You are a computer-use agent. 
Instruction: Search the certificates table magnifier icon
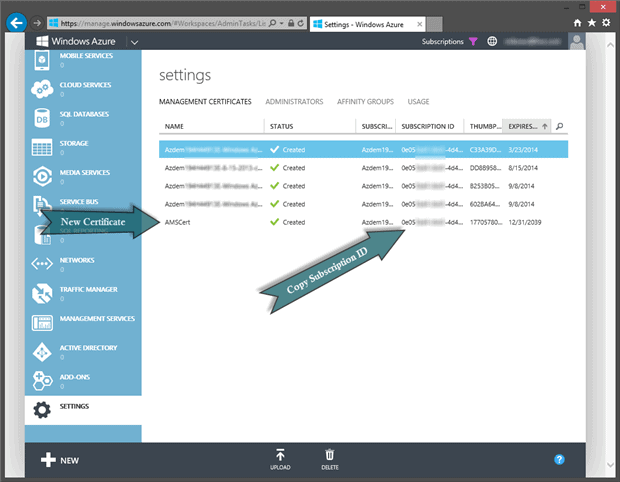click(560, 127)
